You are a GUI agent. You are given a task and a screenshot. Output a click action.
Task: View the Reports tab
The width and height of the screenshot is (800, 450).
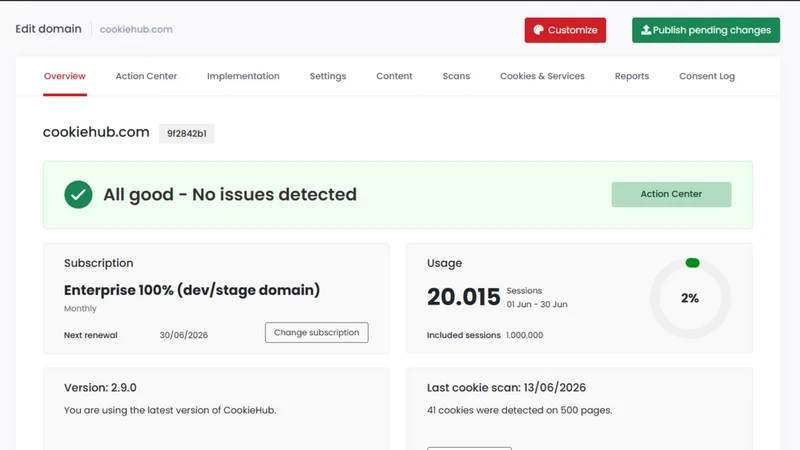tap(632, 76)
